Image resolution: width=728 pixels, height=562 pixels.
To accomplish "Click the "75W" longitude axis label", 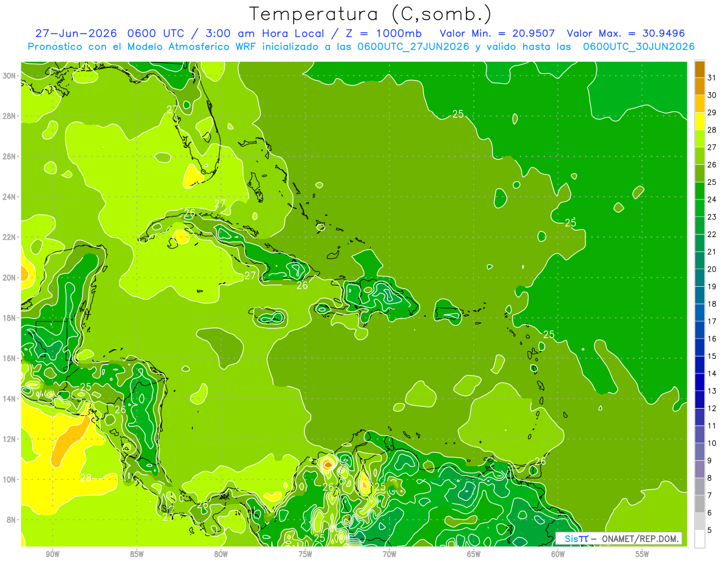I will coord(305,554).
